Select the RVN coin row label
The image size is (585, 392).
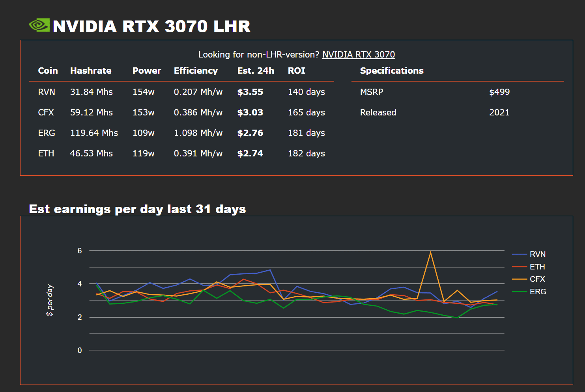[47, 92]
